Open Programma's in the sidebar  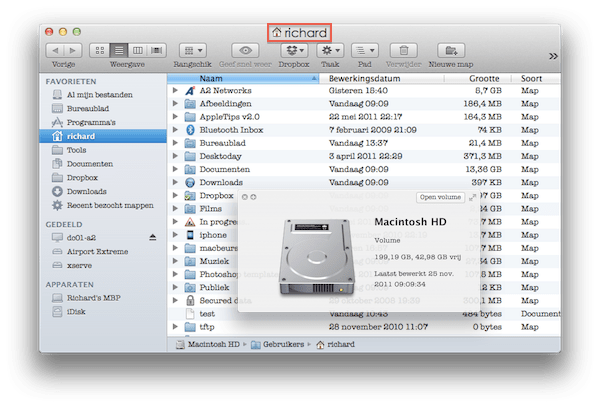pyautogui.click(x=103, y=122)
